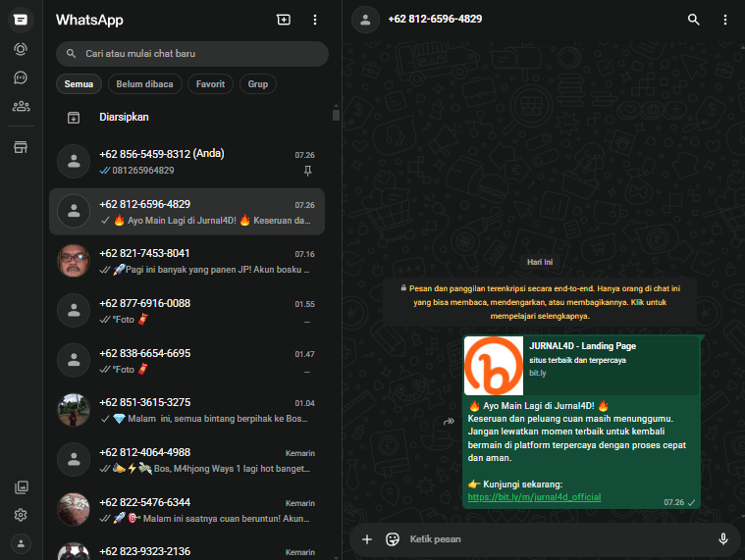The image size is (745, 560).
Task: Select the Belum dibaca filter tab
Action: pos(145,84)
